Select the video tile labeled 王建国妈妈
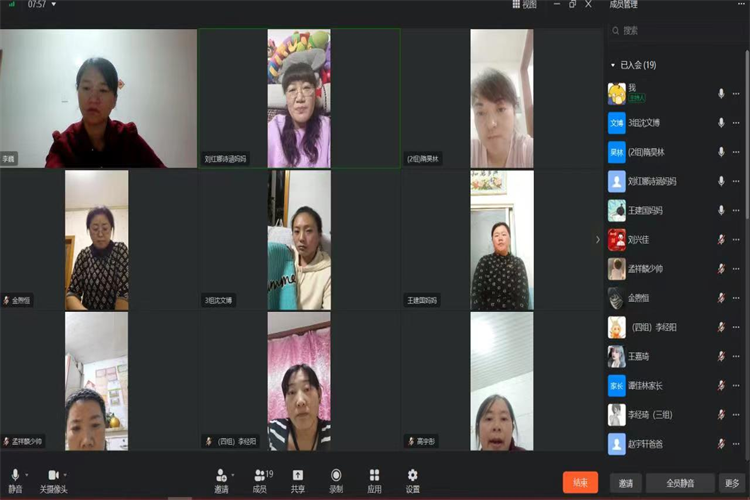750x500 pixels. coord(502,240)
